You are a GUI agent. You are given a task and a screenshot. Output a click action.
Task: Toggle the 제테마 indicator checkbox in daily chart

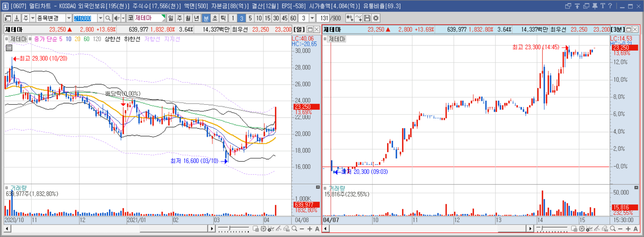tap(7, 39)
